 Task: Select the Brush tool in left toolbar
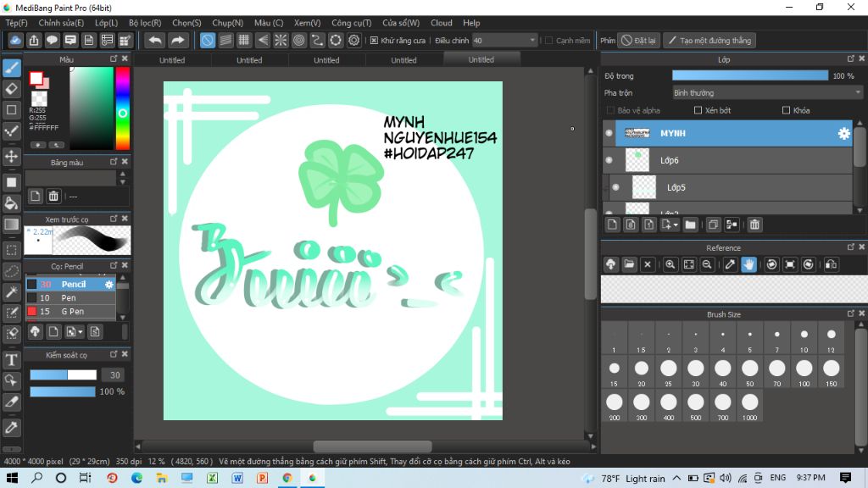pos(12,68)
